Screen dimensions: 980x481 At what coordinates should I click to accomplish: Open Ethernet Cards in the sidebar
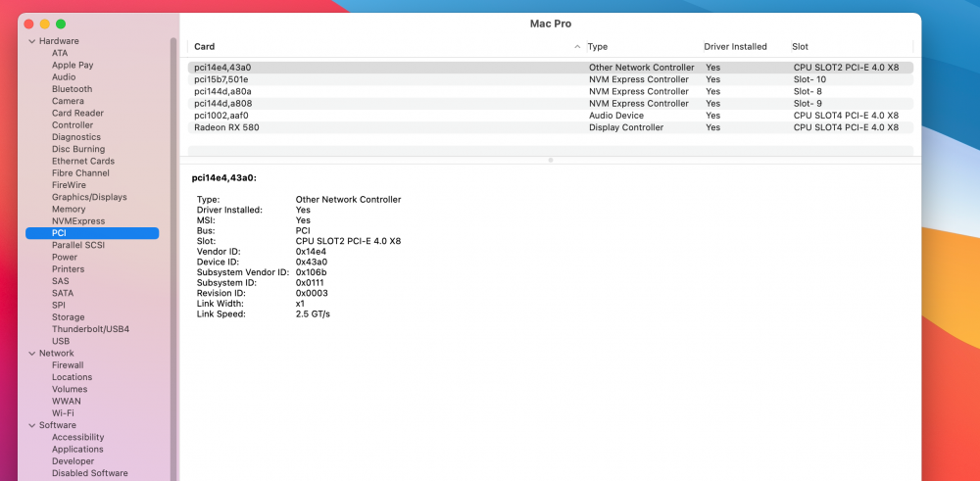point(83,162)
